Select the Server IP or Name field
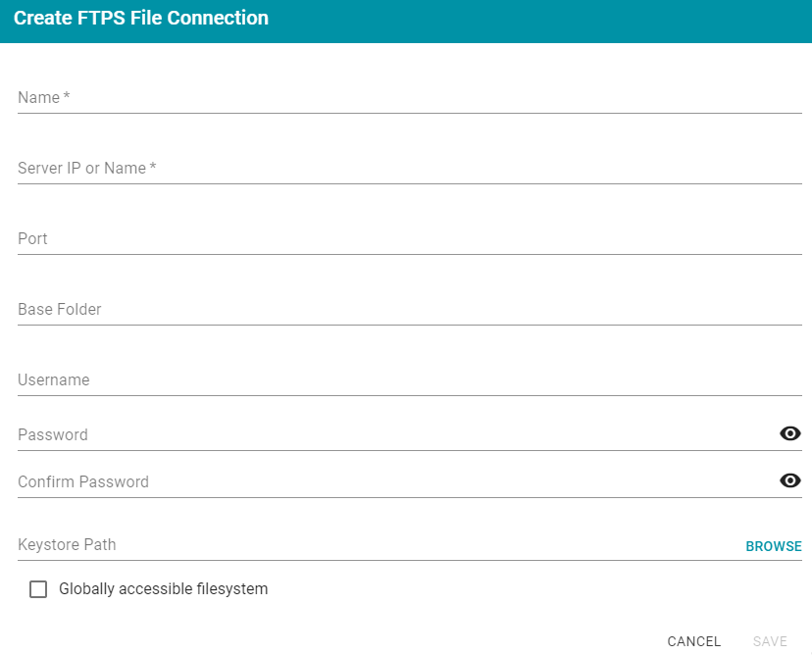812x655 pixels. pyautogui.click(x=410, y=168)
